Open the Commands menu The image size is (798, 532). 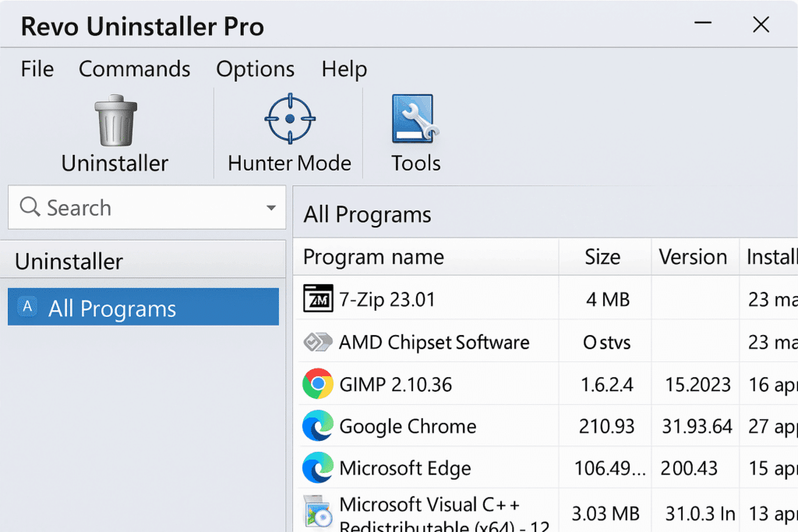pos(134,69)
